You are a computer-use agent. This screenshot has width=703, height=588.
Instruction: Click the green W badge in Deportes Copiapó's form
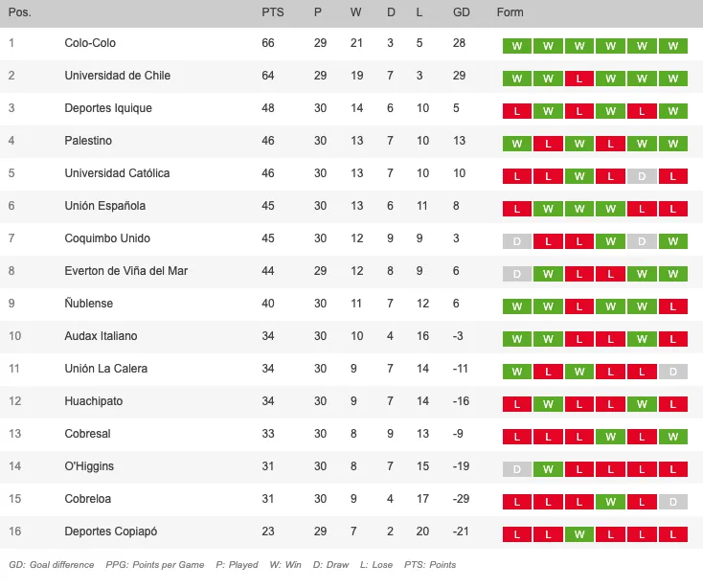click(579, 534)
